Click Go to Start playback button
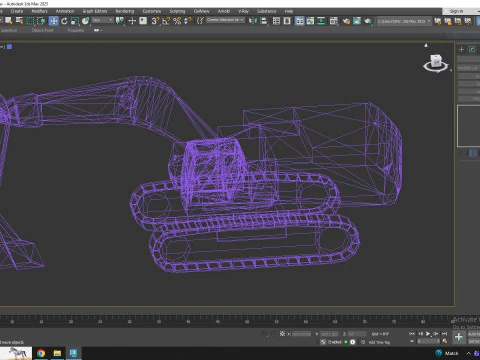480x360 pixels. coord(412,334)
